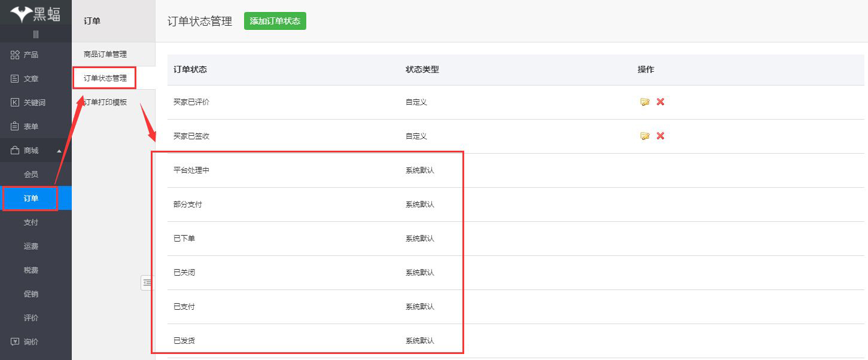Image resolution: width=868 pixels, height=360 pixels.
Task: Open the 表单 section
Action: tap(31, 127)
